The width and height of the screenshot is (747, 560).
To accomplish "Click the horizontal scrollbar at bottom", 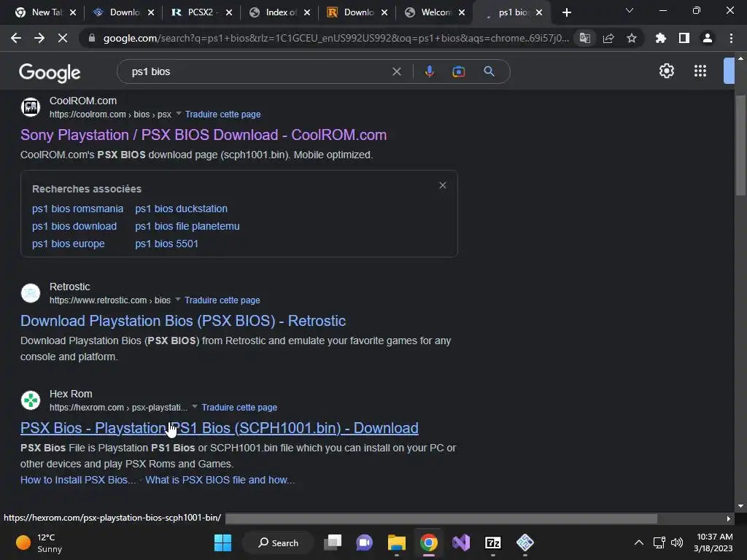I will 441,518.
